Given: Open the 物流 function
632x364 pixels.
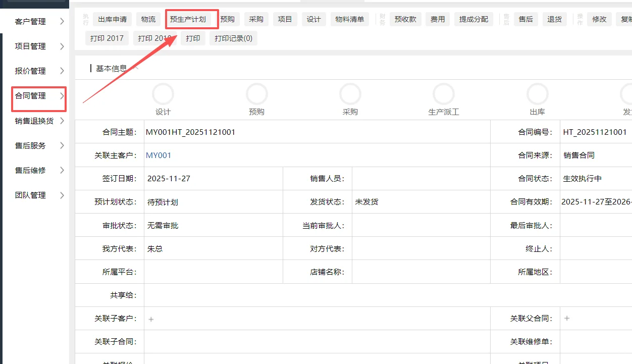Looking at the screenshot, I should pos(147,19).
